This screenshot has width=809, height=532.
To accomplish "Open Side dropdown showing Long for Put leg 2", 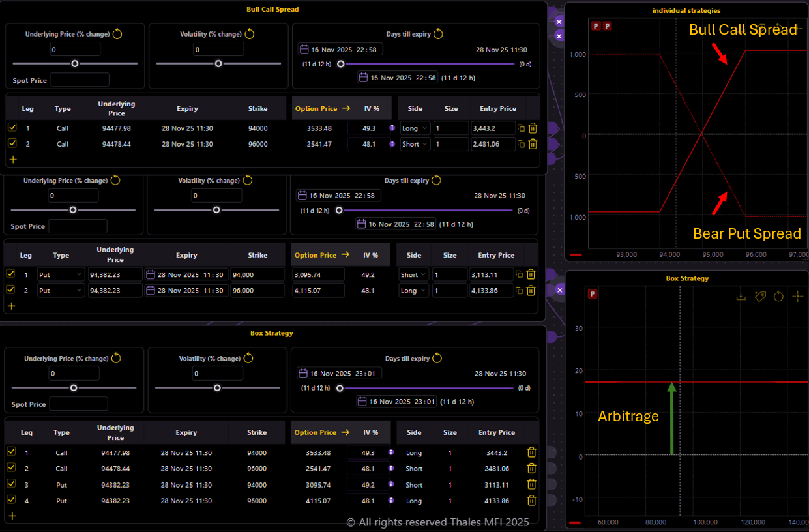I will (413, 291).
